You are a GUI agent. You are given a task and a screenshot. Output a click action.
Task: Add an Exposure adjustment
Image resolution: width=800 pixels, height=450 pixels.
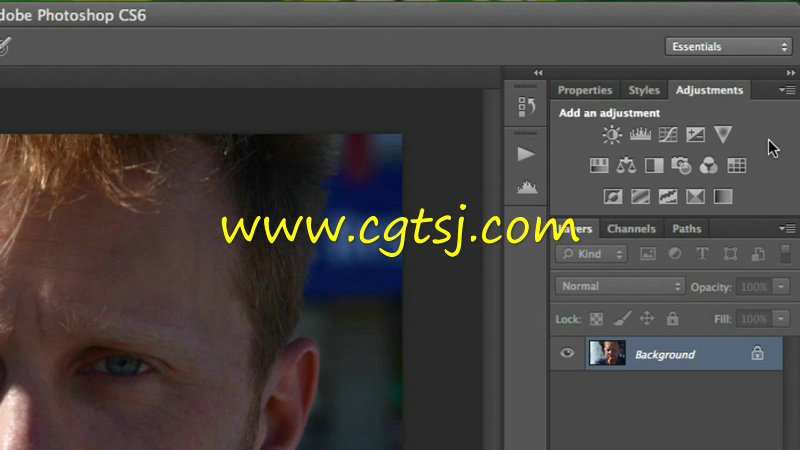point(695,135)
